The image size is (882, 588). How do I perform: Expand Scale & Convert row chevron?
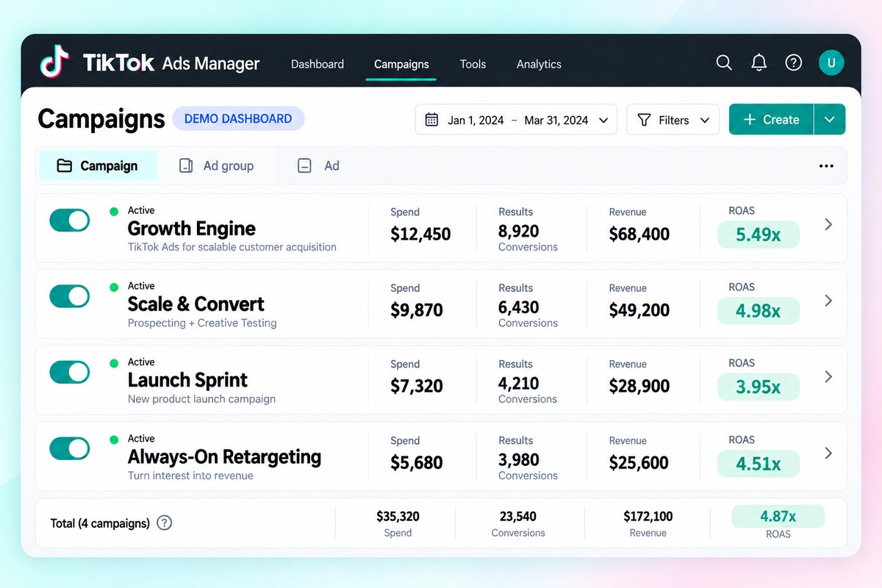tap(828, 300)
